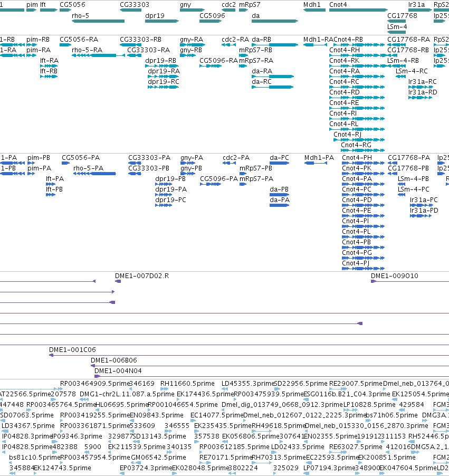The width and height of the screenshot is (449, 476).
Task: Click the LSm-4 gene label
Action: click(x=397, y=27)
